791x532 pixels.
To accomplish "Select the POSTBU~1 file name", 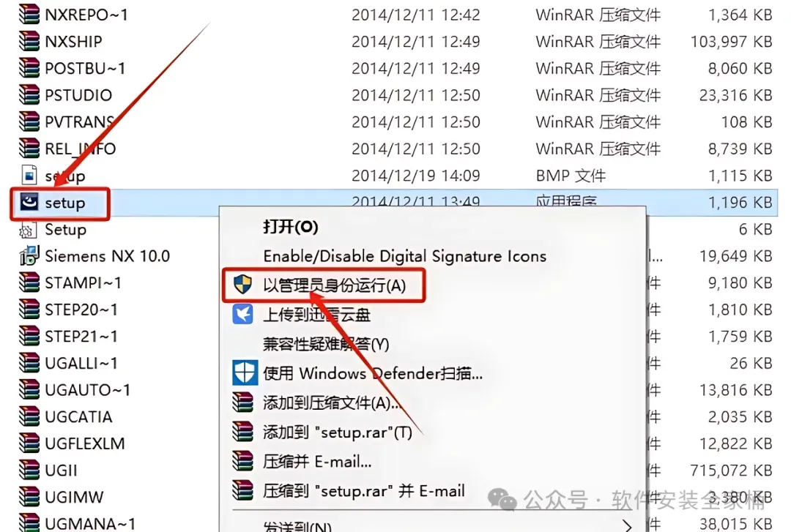I will (x=85, y=69).
